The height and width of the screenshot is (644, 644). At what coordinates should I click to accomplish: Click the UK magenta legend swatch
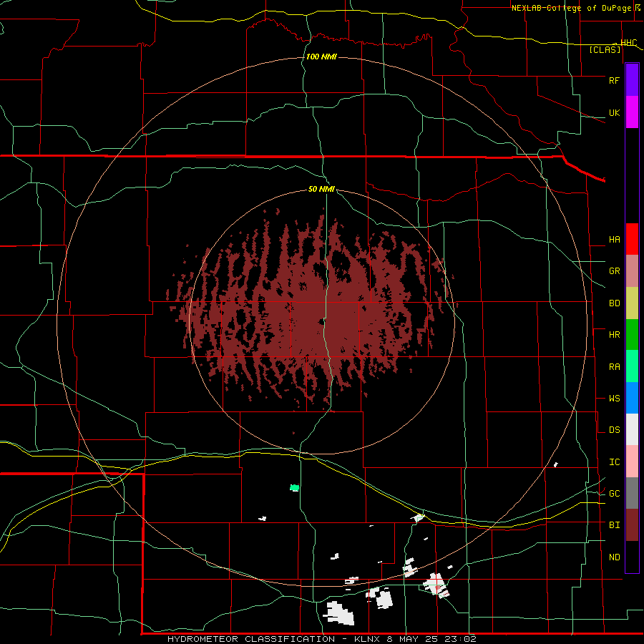click(632, 112)
